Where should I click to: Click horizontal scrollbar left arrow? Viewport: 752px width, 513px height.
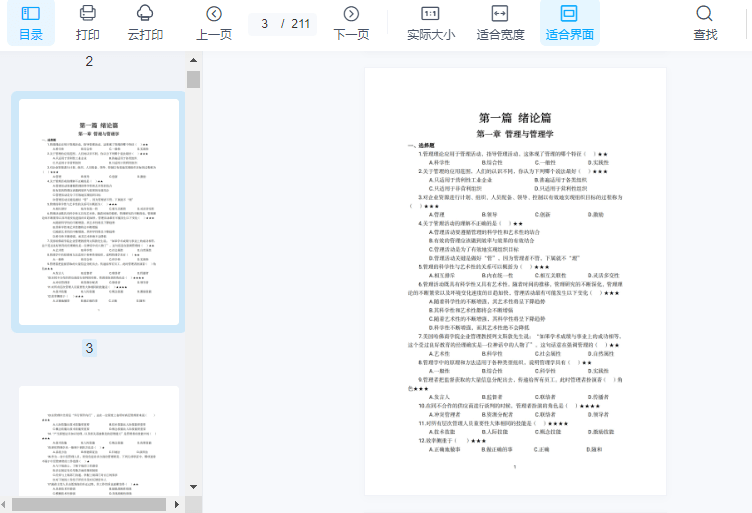[x=4, y=504]
